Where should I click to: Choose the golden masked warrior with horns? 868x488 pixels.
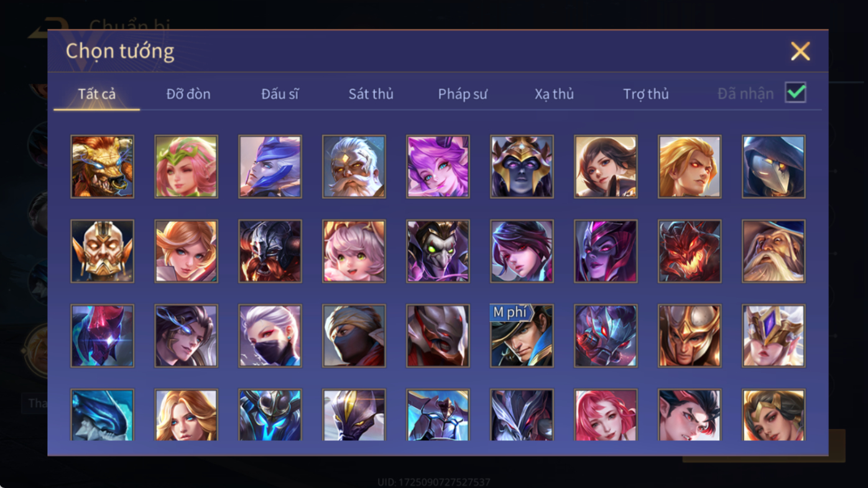pyautogui.click(x=102, y=251)
